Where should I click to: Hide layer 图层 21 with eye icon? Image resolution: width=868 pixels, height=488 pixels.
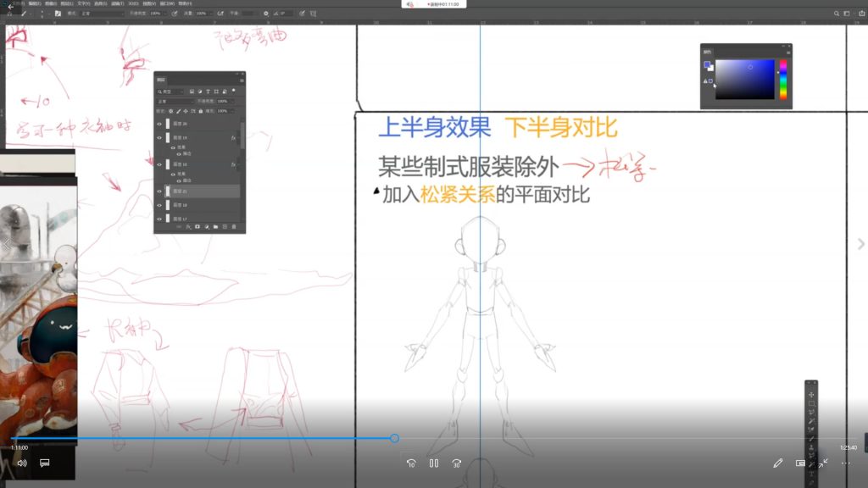[159, 191]
